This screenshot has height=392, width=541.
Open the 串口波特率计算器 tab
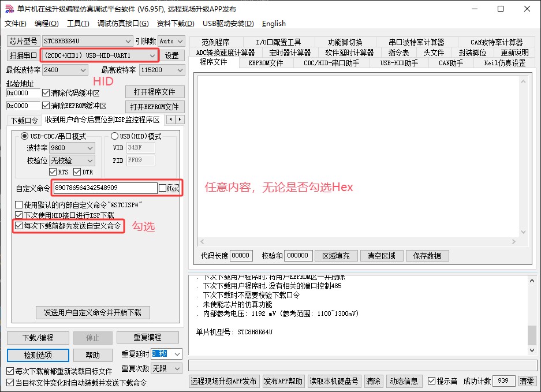click(x=416, y=42)
